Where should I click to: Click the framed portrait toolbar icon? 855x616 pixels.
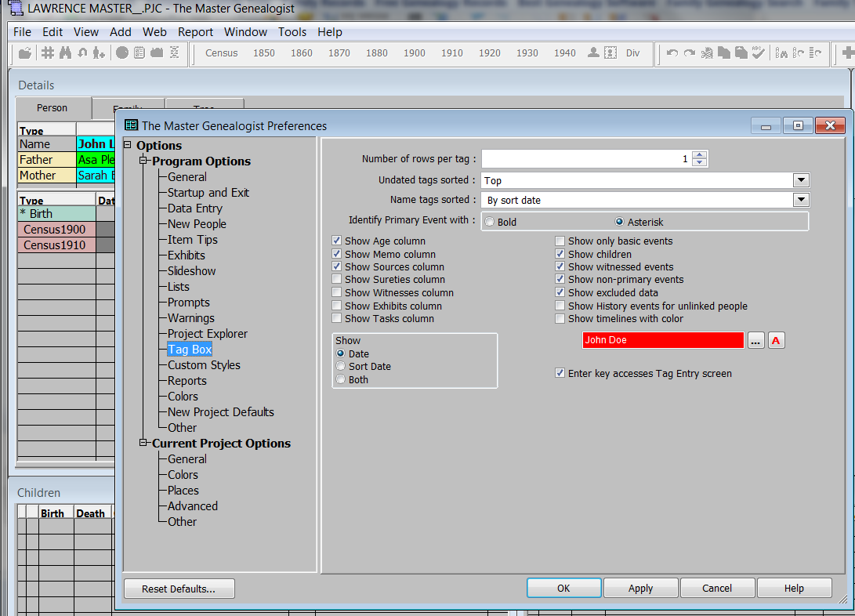pyautogui.click(x=610, y=53)
